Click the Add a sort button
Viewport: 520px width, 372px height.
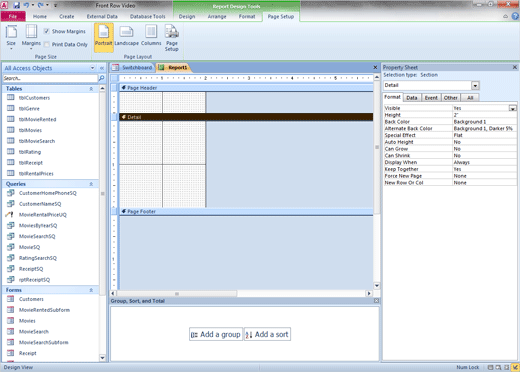267,334
